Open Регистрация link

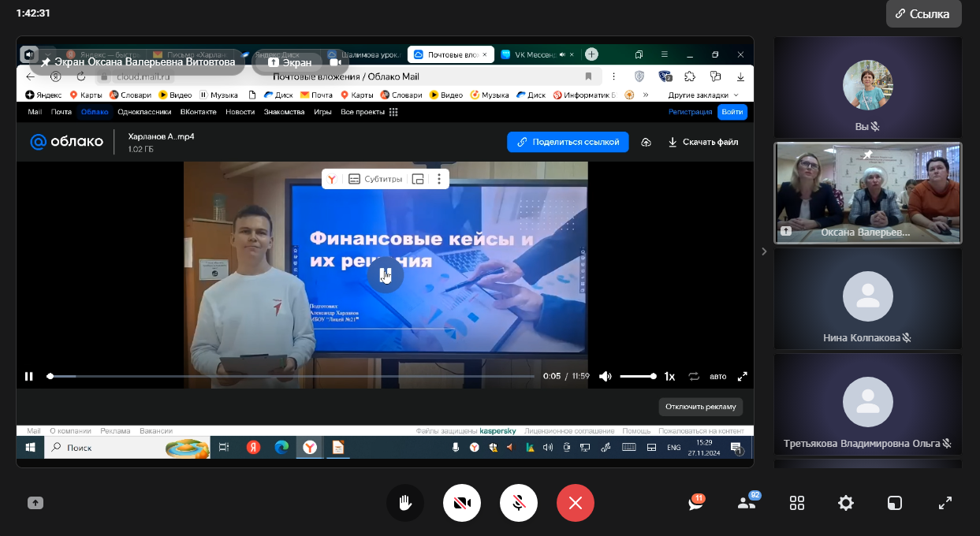tap(691, 112)
